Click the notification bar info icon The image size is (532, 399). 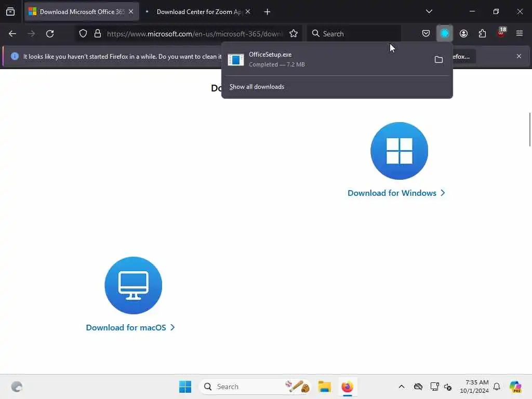[x=15, y=56]
